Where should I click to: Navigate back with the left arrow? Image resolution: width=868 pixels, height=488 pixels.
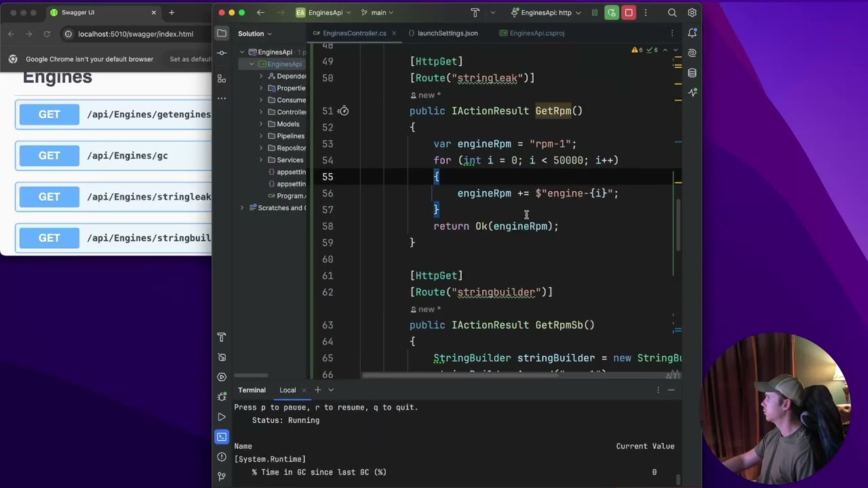pos(260,12)
